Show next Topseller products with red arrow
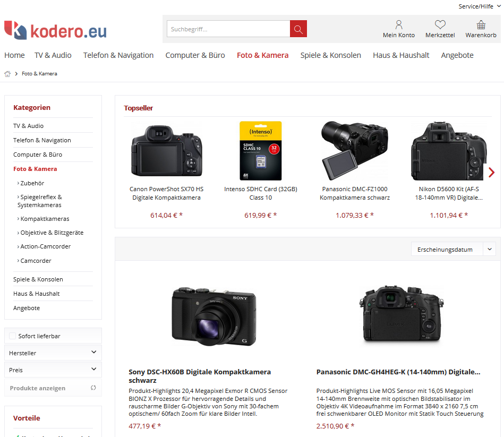504x437 pixels. pyautogui.click(x=491, y=173)
